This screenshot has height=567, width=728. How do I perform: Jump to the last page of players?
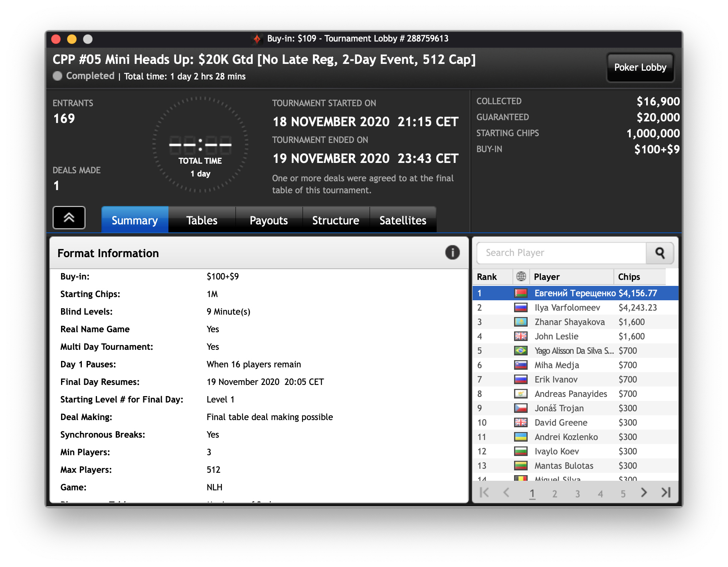coord(666,493)
